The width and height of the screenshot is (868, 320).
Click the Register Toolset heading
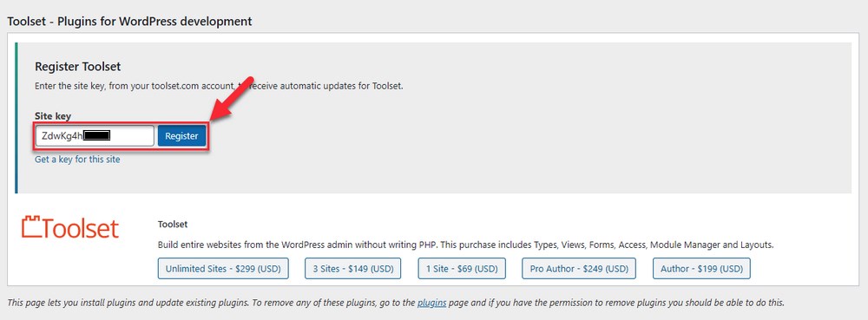pyautogui.click(x=78, y=67)
